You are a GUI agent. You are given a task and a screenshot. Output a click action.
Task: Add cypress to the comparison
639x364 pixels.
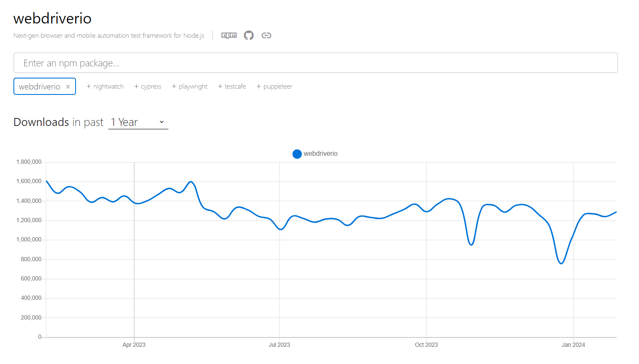[x=148, y=86]
